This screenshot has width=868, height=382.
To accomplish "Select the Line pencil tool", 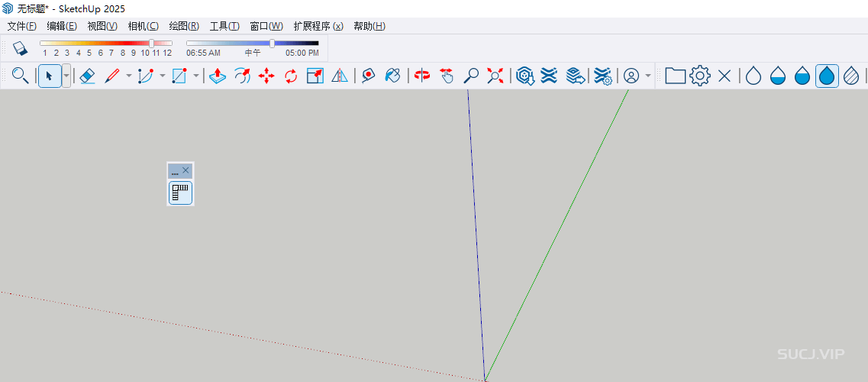I will (112, 76).
